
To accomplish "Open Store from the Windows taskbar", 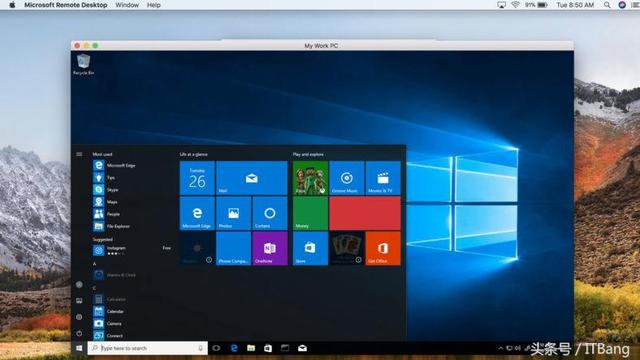I will (x=268, y=348).
